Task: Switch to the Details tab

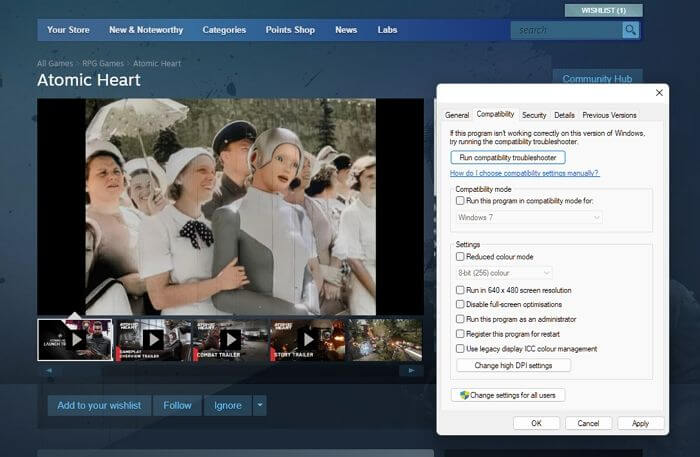Action: coord(564,115)
